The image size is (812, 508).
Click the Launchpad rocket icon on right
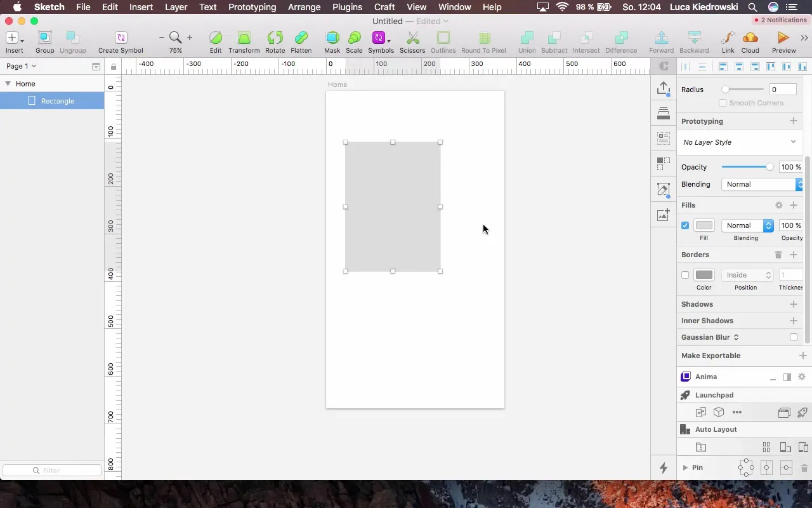click(x=802, y=412)
